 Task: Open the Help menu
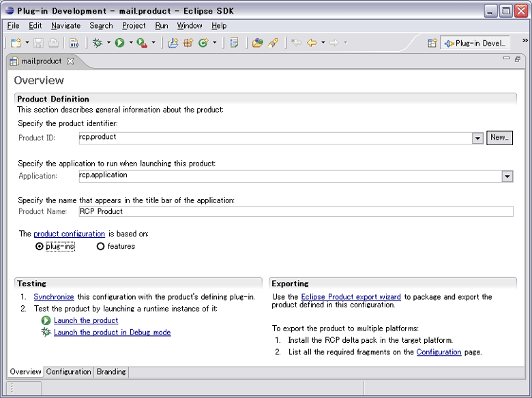(x=219, y=26)
